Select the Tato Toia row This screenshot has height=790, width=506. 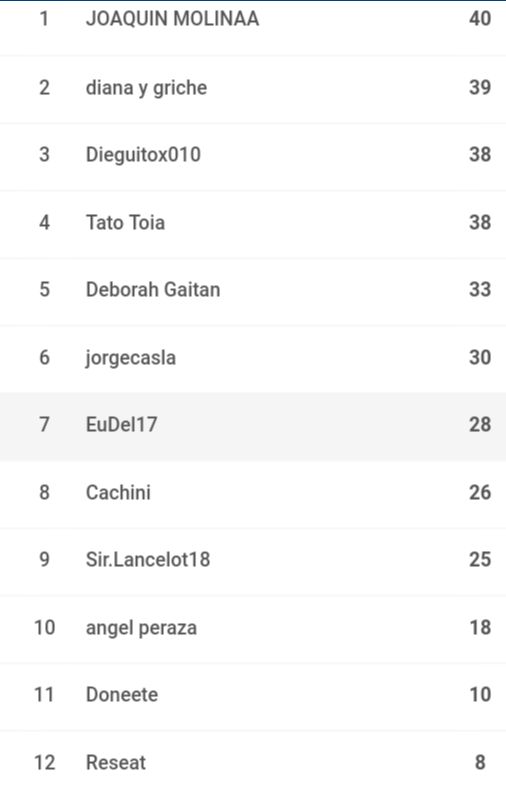253,223
